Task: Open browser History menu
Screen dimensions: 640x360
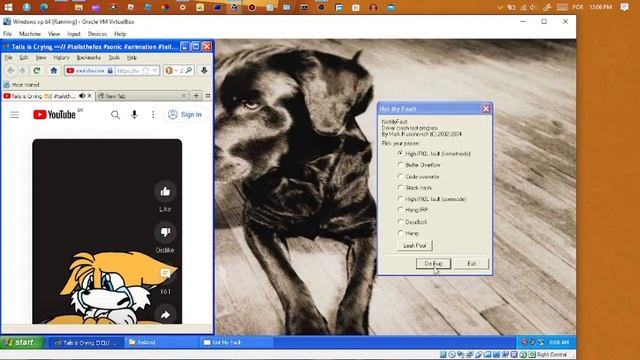Action: (x=61, y=58)
